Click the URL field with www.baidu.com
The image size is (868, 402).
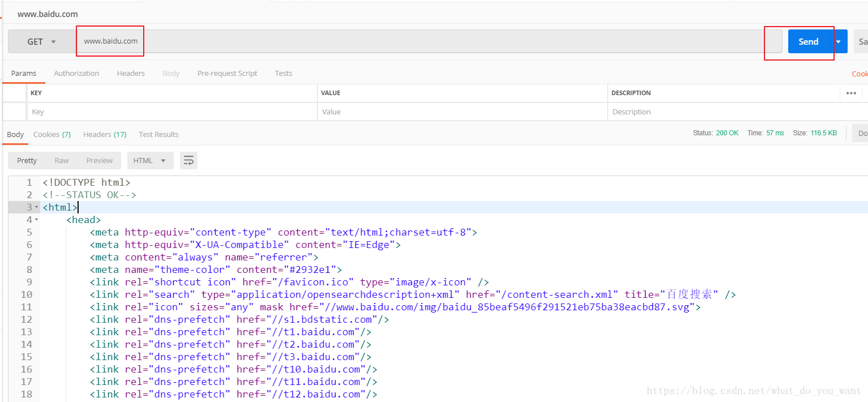coord(429,41)
